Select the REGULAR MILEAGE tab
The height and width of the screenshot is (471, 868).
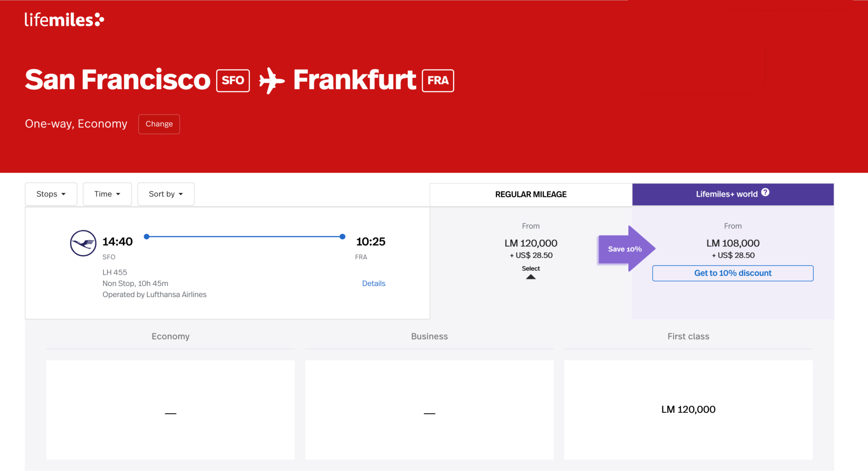(531, 194)
